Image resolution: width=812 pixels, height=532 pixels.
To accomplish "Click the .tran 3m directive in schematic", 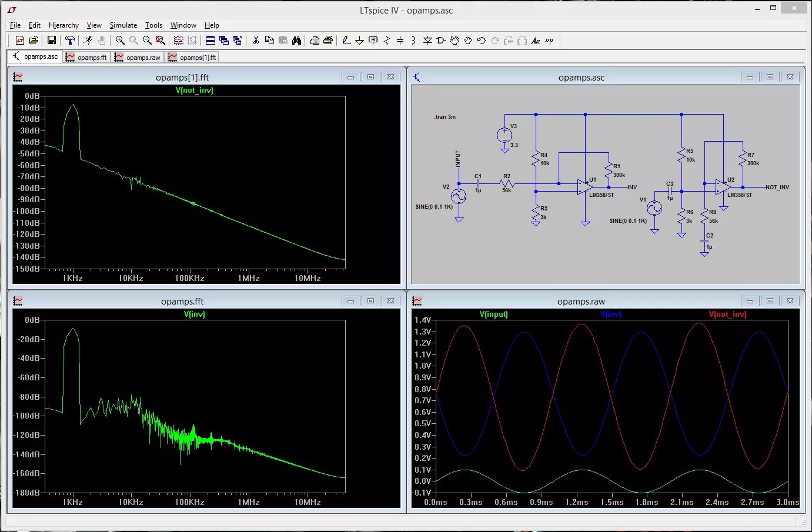I will 445,117.
